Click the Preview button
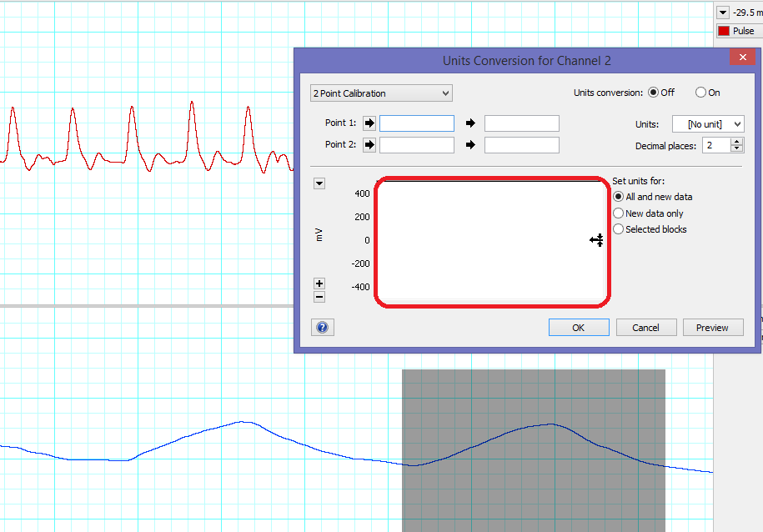 click(x=712, y=328)
